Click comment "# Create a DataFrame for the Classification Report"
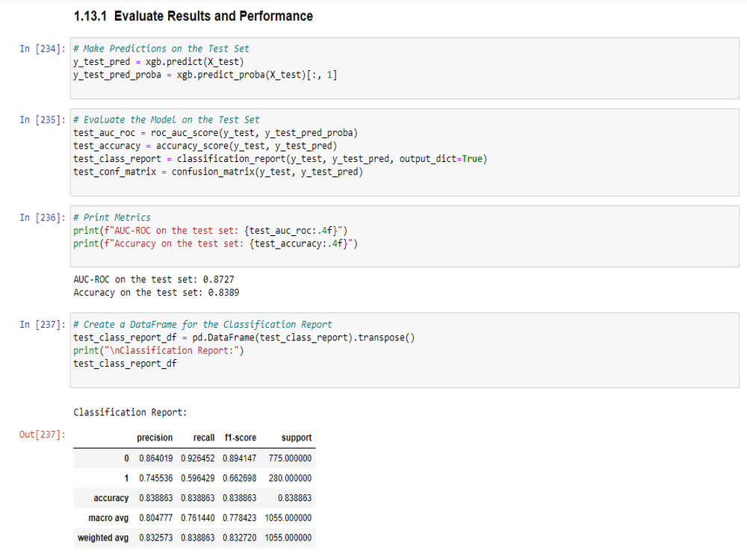 click(x=202, y=324)
